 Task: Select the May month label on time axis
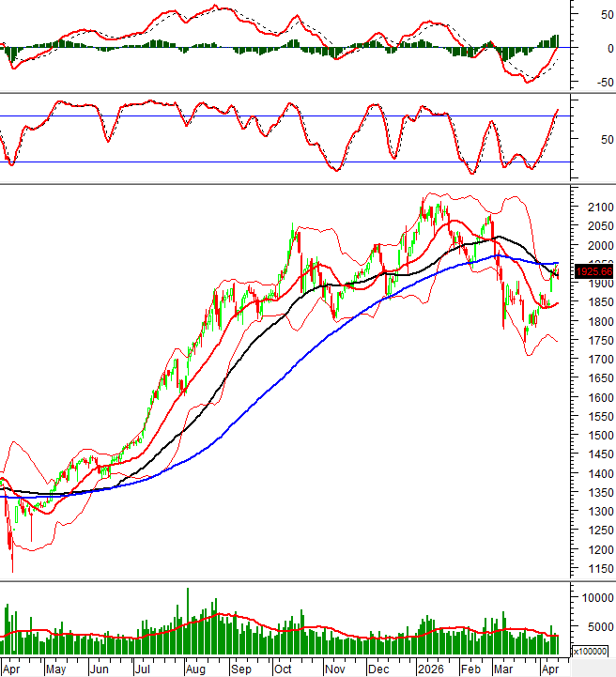[55, 669]
